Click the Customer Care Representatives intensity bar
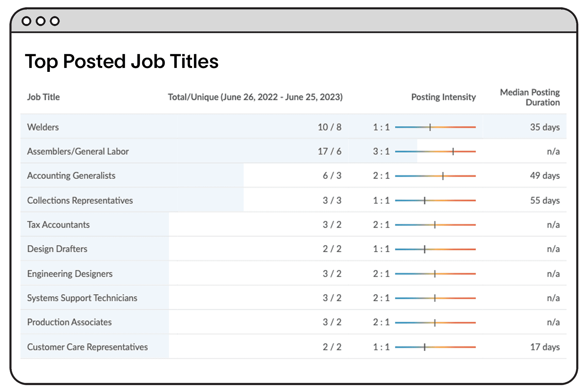The height and width of the screenshot is (392, 588). pos(435,347)
